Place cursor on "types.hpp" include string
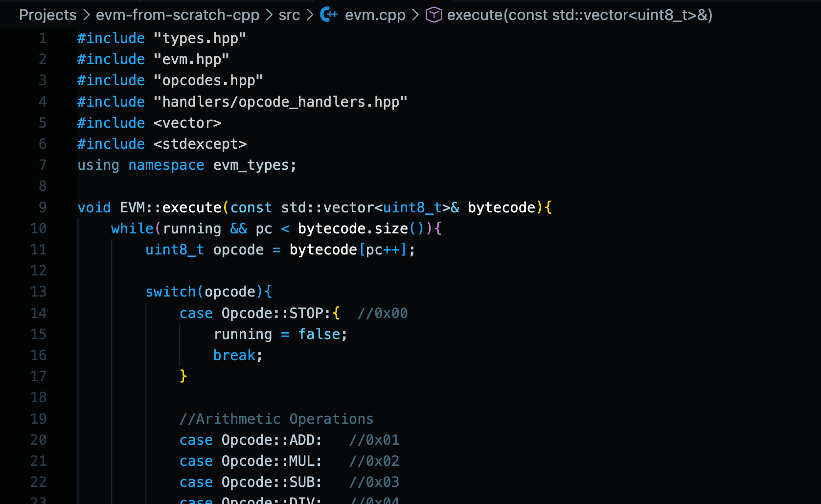Image resolution: width=821 pixels, height=504 pixels. [x=200, y=38]
